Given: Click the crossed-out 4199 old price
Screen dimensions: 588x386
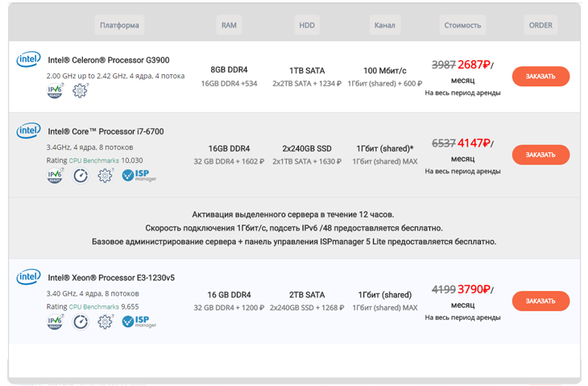Looking at the screenshot, I should click(444, 289).
